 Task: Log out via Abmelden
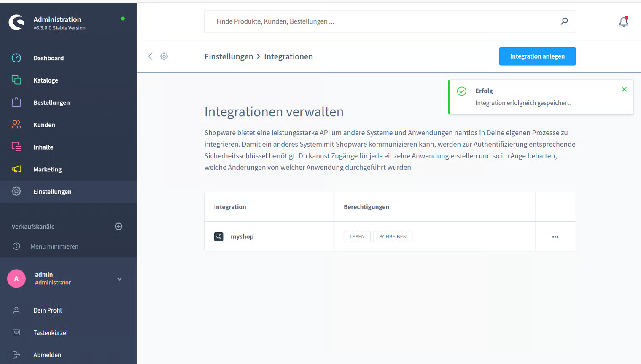(x=47, y=355)
